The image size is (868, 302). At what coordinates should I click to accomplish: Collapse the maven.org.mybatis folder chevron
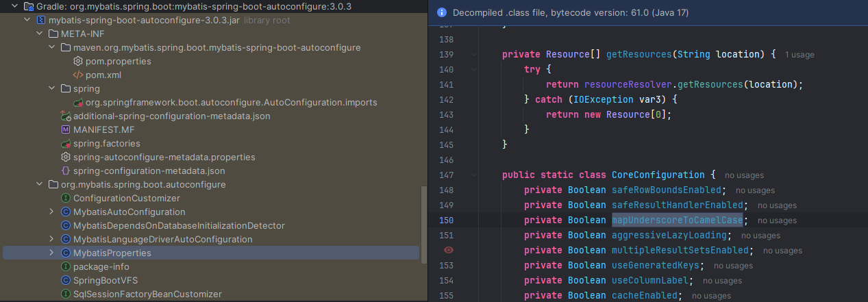click(x=51, y=47)
